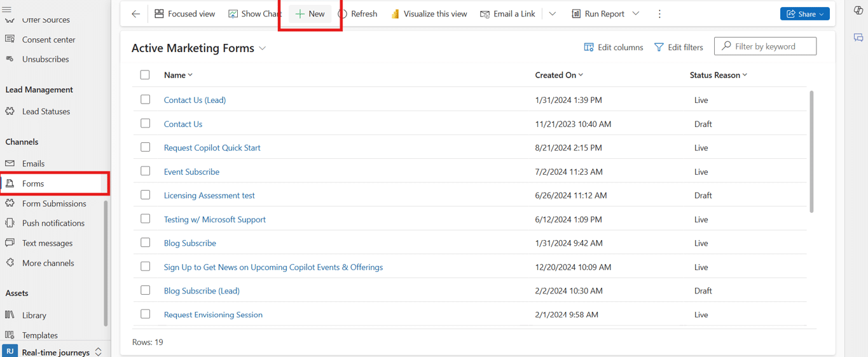
Task: Toggle the select-all checkbox in header
Action: click(145, 75)
